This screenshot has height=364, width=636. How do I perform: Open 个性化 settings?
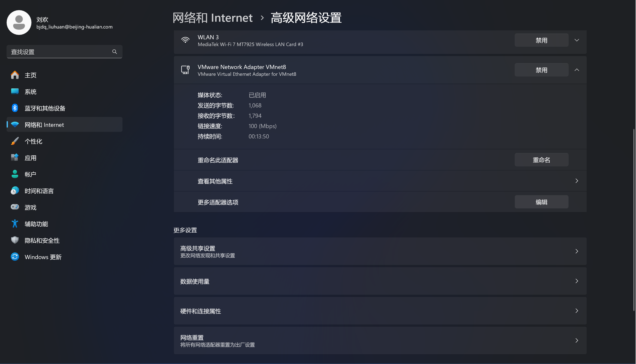coord(33,141)
